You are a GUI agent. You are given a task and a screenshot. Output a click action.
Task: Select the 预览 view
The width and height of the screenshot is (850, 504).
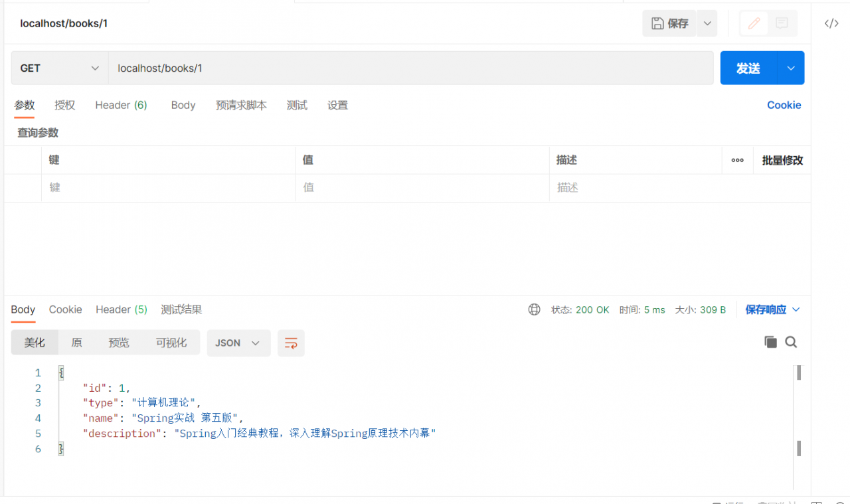[x=119, y=343]
